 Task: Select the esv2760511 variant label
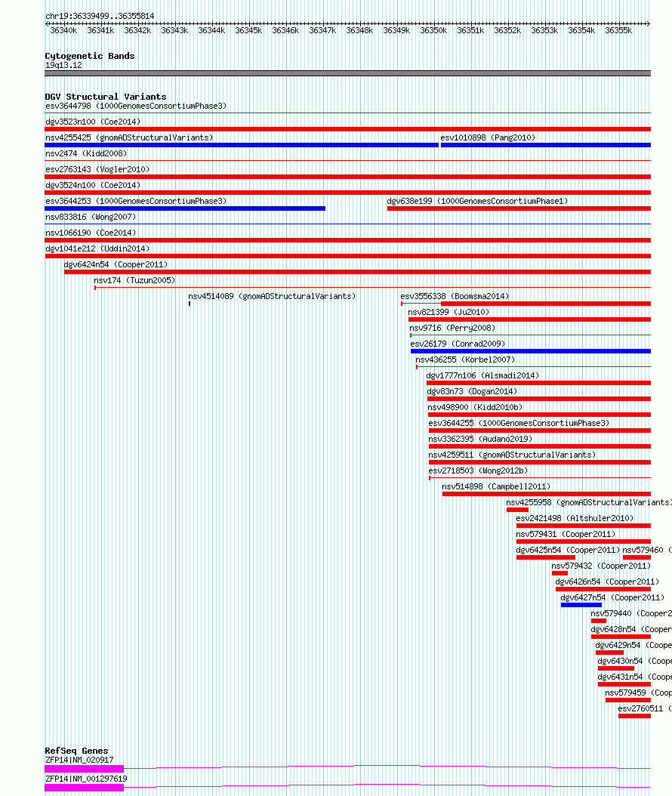click(645, 708)
